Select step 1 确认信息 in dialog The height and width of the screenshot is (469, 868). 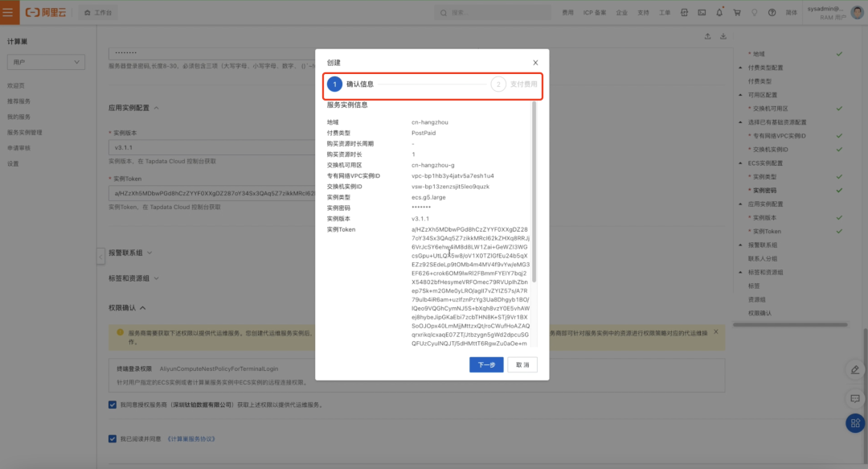pos(350,84)
